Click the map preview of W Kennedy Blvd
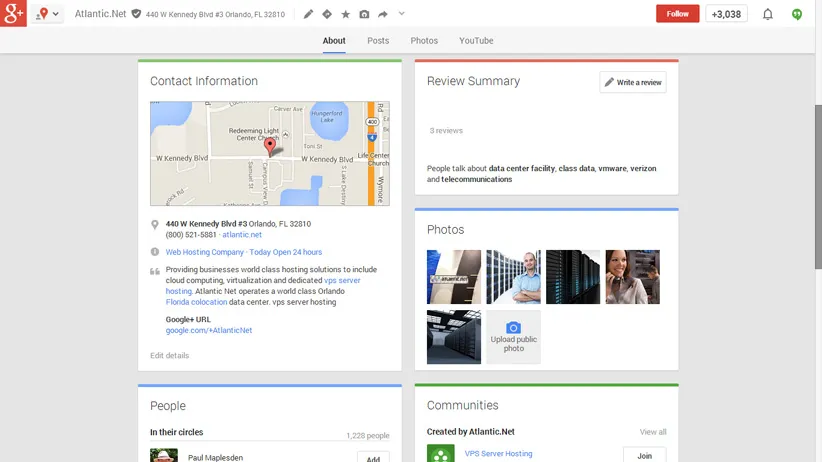The width and height of the screenshot is (822, 462). coord(269,153)
